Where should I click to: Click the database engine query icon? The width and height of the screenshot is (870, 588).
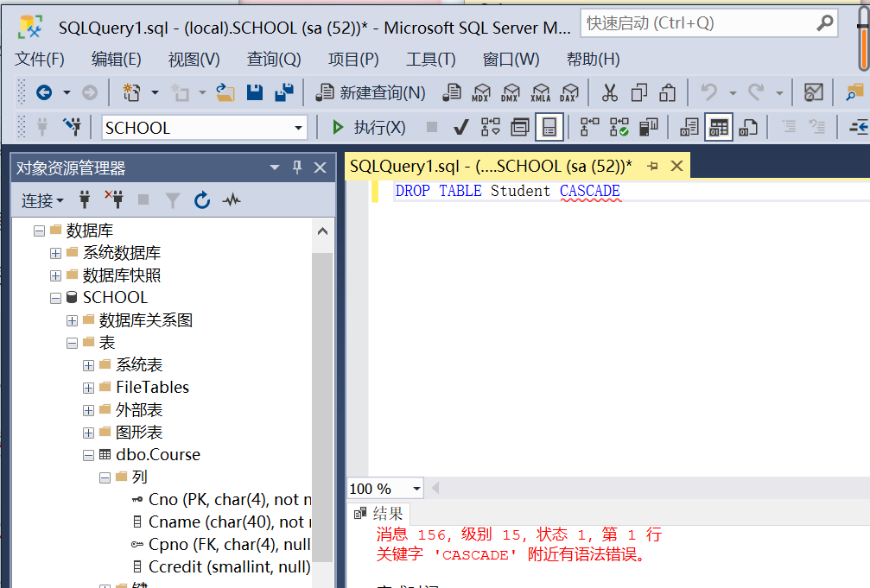coord(452,92)
